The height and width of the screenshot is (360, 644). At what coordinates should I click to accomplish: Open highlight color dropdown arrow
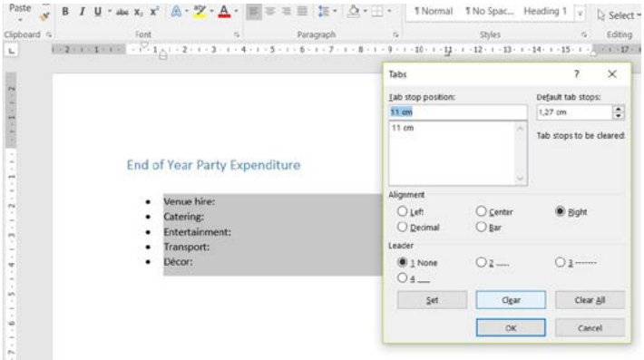point(211,12)
